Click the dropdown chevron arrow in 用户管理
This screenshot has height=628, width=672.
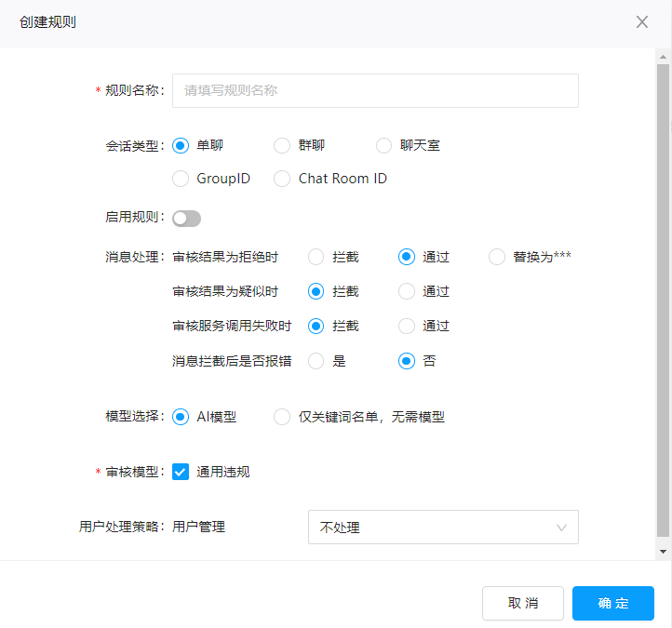click(561, 528)
